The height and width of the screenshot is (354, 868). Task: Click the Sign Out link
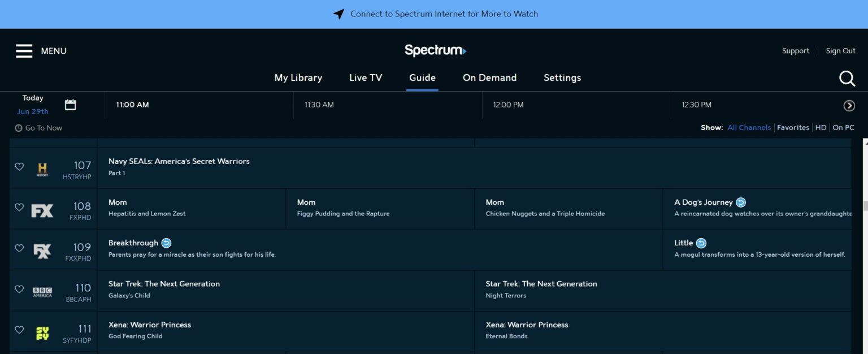840,50
